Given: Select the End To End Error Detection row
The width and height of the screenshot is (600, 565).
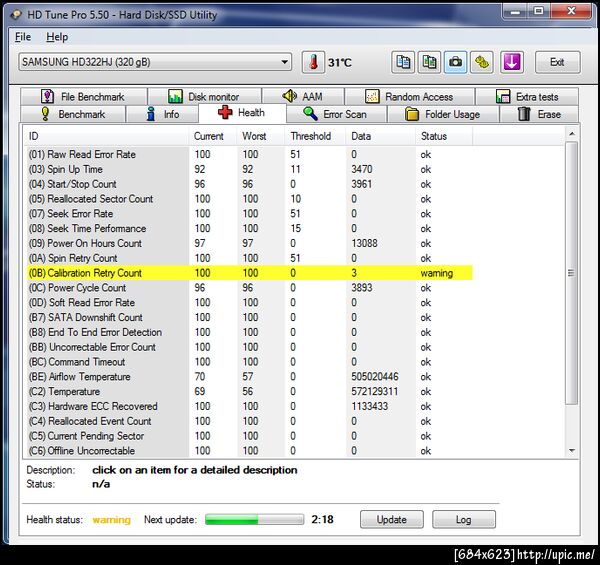Looking at the screenshot, I should click(249, 332).
